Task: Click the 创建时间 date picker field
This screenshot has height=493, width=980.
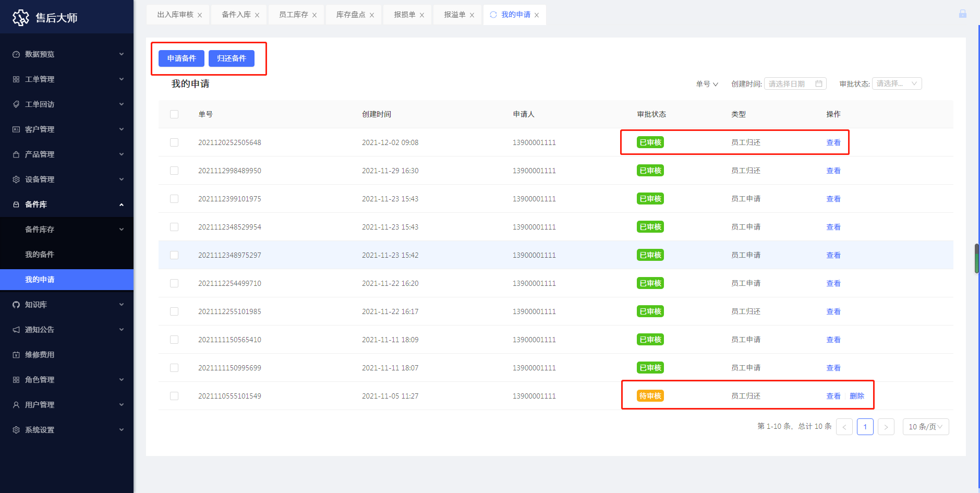Action: coord(793,83)
